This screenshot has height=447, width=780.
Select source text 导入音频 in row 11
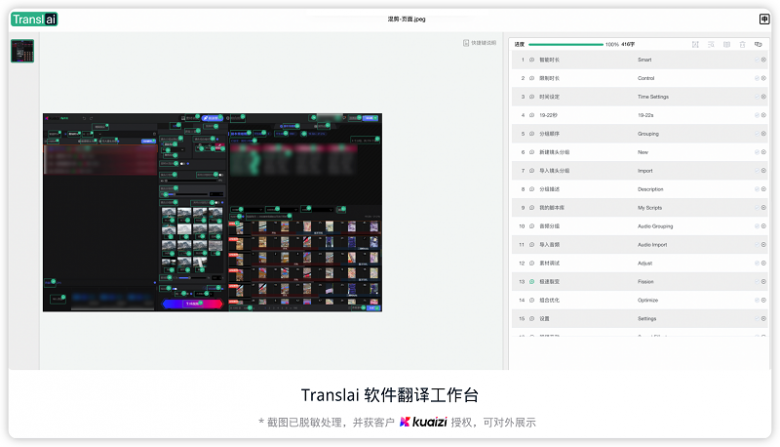549,245
